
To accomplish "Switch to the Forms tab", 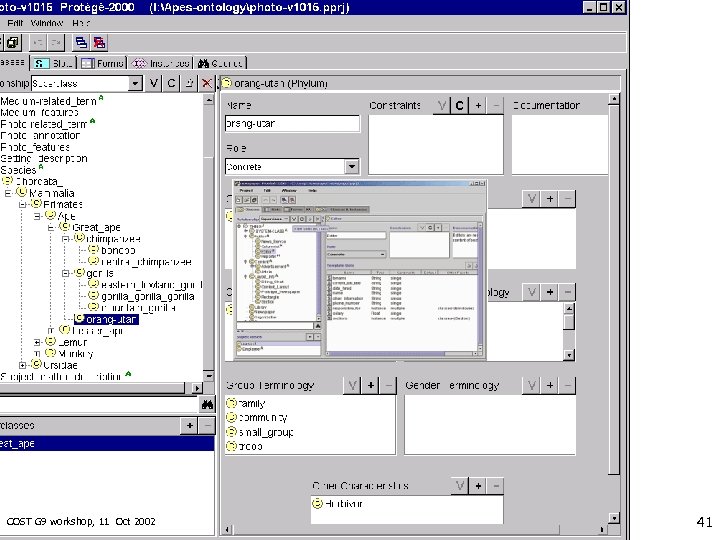I will (x=102, y=63).
